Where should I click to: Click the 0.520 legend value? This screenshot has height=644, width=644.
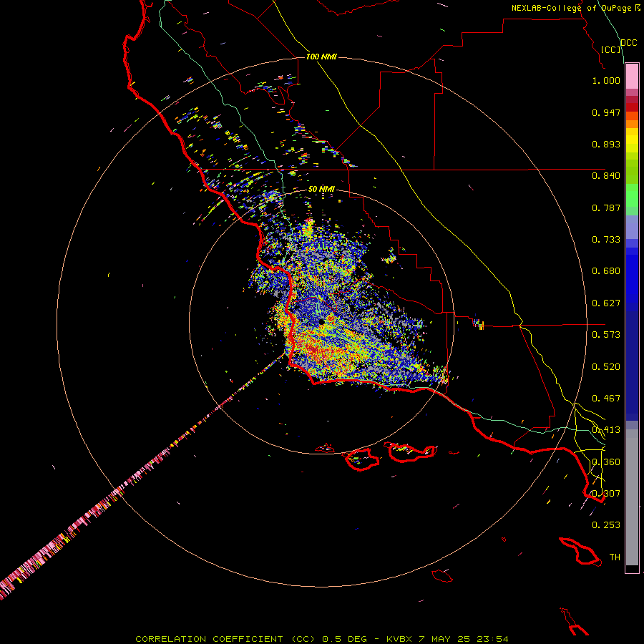click(606, 367)
